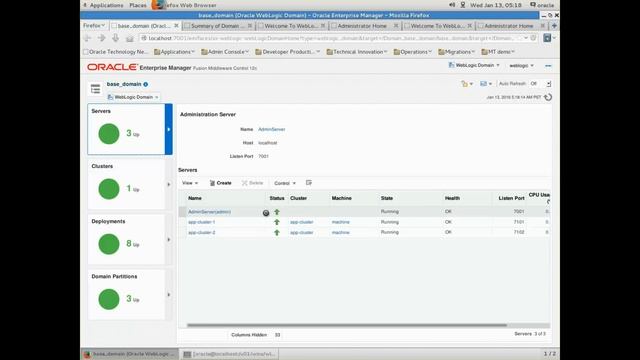Expand the Servers panel arrow
Screen dimensions: 640x360
(169, 129)
